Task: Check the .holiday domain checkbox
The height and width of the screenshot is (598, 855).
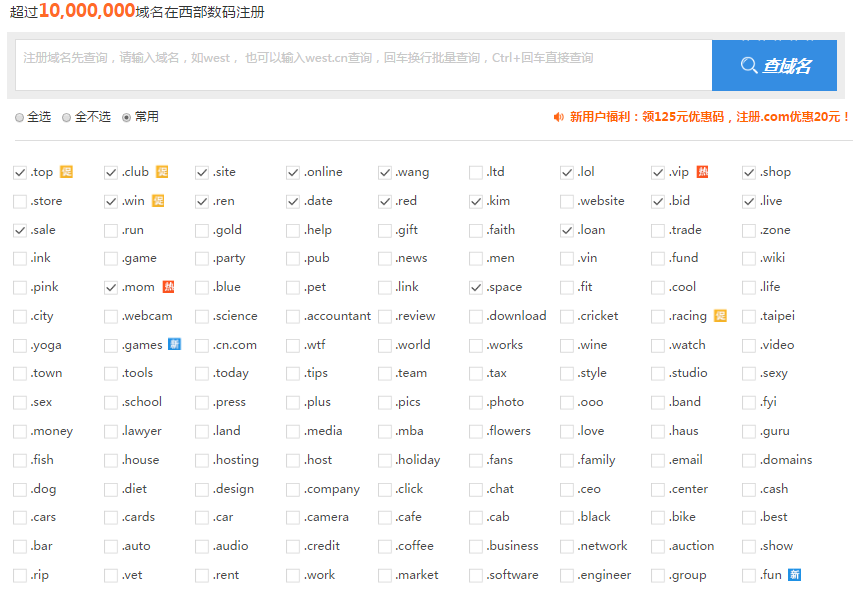Action: (x=385, y=460)
